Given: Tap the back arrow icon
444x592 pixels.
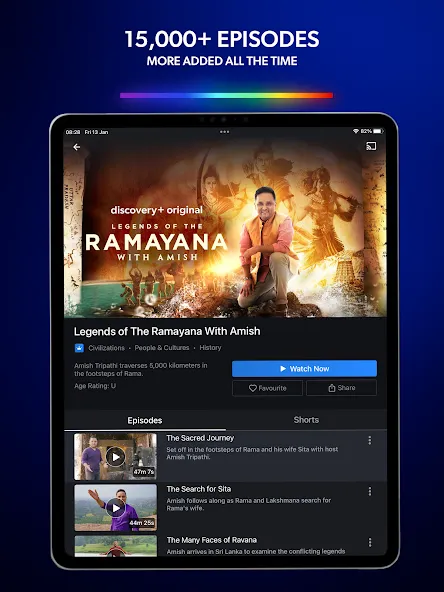Looking at the screenshot, I should pyautogui.click(x=77, y=147).
